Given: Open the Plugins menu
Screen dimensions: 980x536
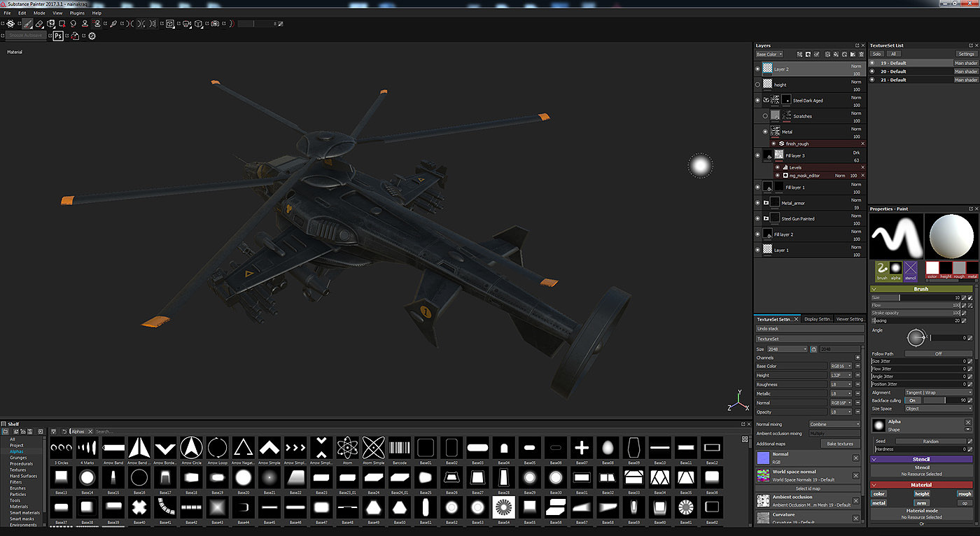Looking at the screenshot, I should point(77,13).
